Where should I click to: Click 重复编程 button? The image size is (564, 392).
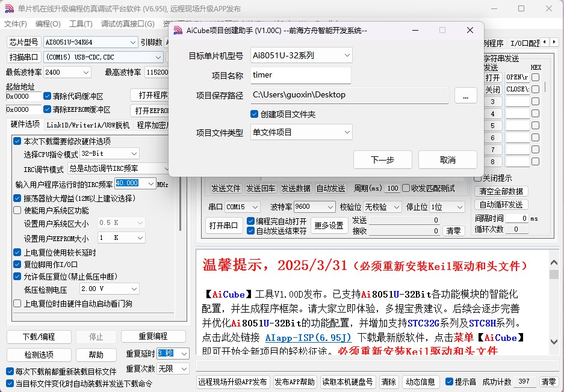click(153, 336)
